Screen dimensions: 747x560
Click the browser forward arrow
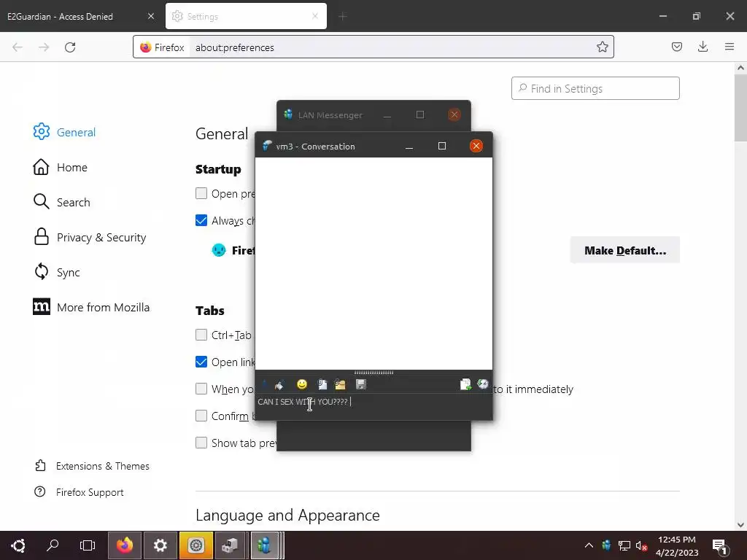44,47
